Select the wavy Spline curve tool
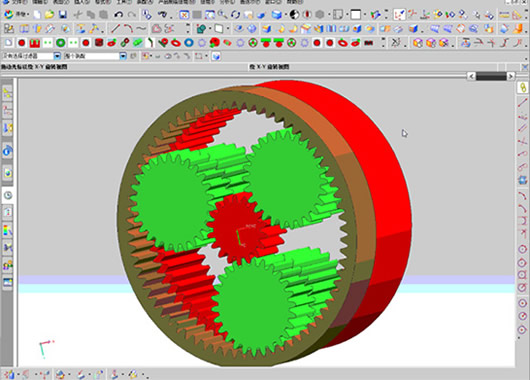This screenshot has width=530, height=380. 141,28
